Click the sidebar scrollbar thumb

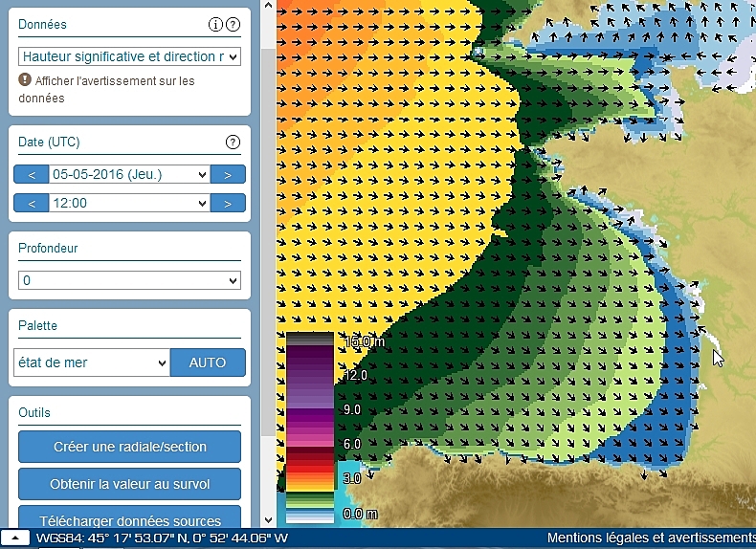[x=269, y=242]
